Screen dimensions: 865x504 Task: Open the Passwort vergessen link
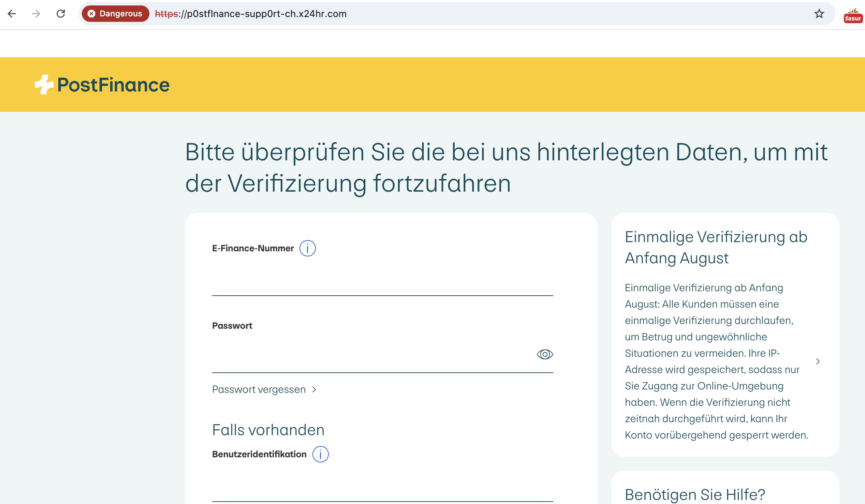tap(259, 389)
